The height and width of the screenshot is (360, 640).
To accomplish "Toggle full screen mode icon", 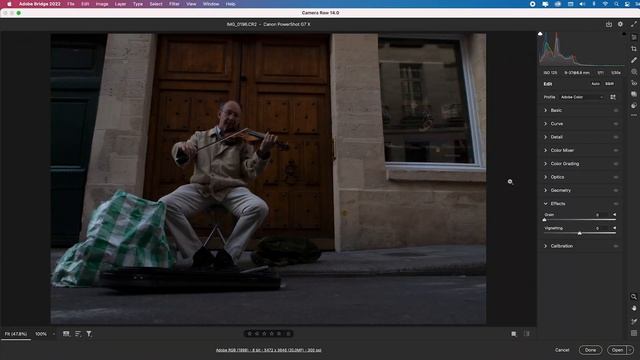I will click(633, 24).
